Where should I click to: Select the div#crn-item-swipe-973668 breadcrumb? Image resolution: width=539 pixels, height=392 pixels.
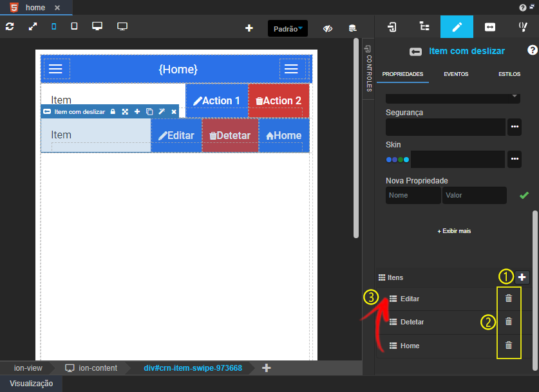(x=193, y=368)
